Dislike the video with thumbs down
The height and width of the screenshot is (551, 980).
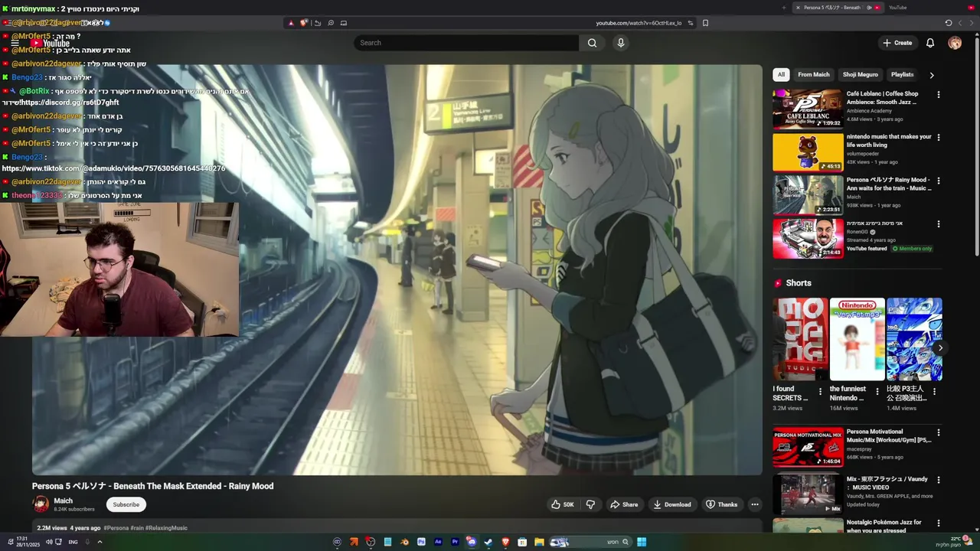pos(590,504)
